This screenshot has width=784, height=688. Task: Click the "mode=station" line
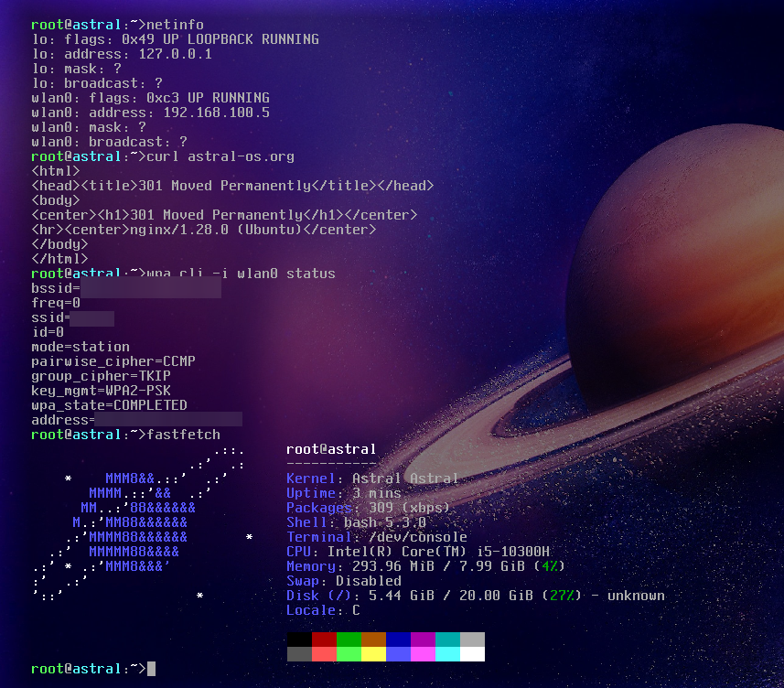click(81, 347)
